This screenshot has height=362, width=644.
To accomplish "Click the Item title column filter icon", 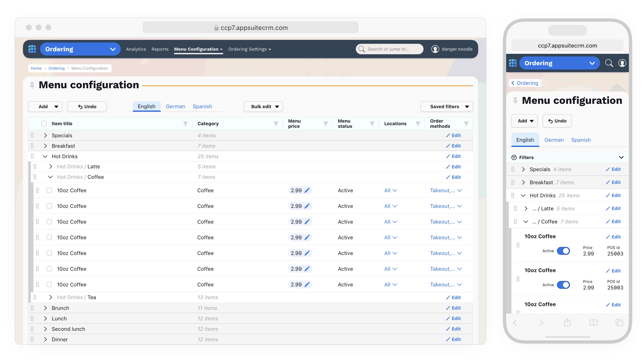I will (x=185, y=124).
